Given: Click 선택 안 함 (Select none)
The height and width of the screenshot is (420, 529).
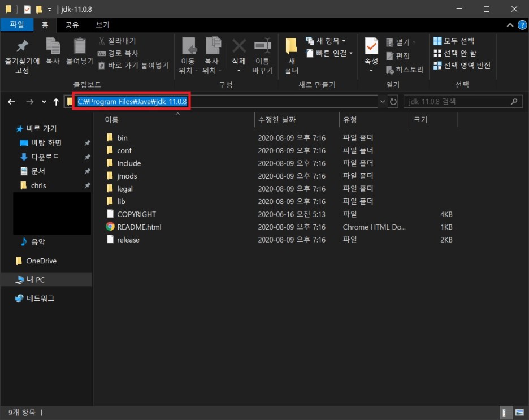Looking at the screenshot, I should [x=455, y=53].
